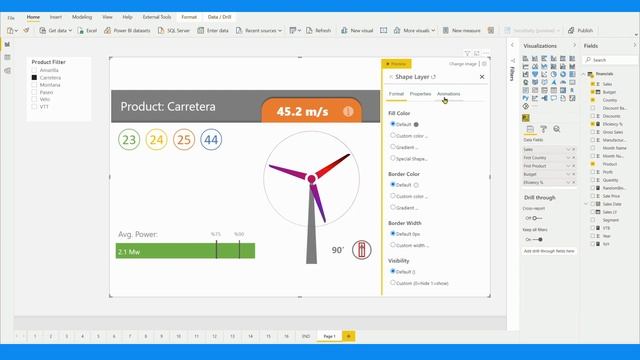Click the Excel data source icon
This screenshot has width=640, height=360.
80,31
